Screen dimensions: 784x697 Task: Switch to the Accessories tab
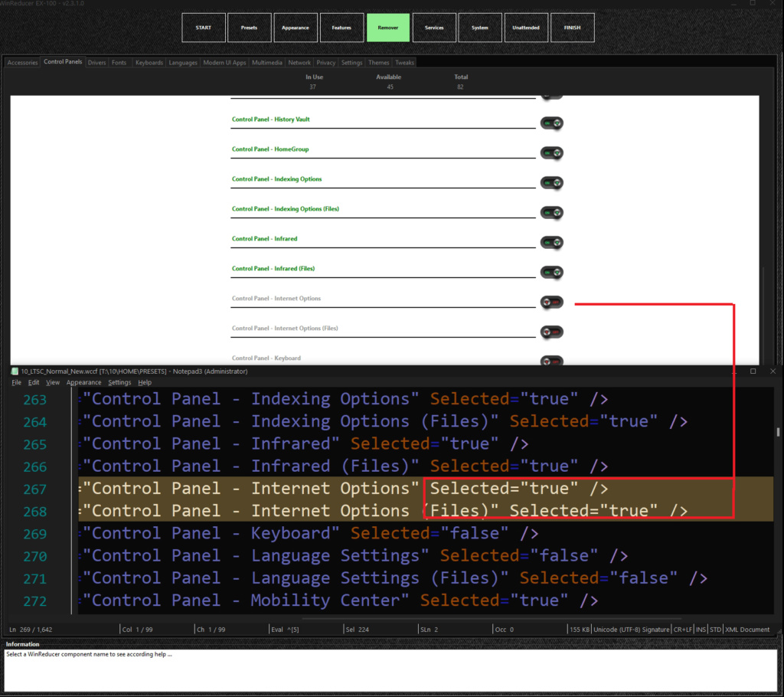(22, 63)
